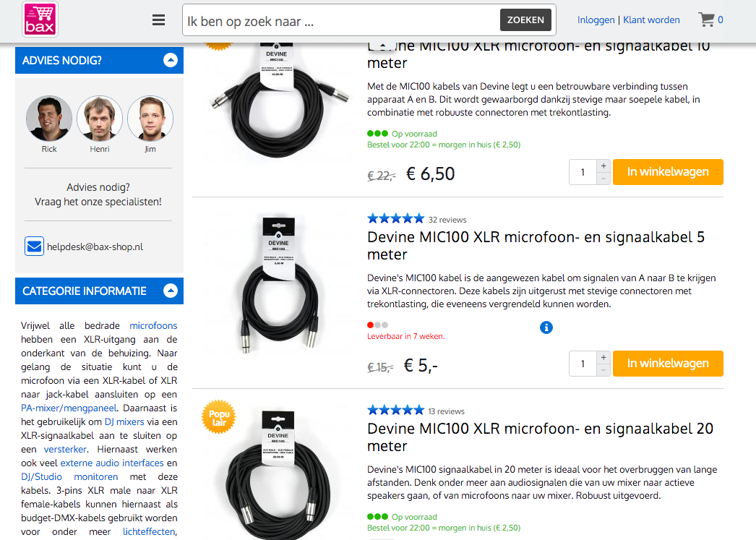756x540 pixels.
Task: Open the Devine MIC100 20 meter title
Action: pos(540,437)
